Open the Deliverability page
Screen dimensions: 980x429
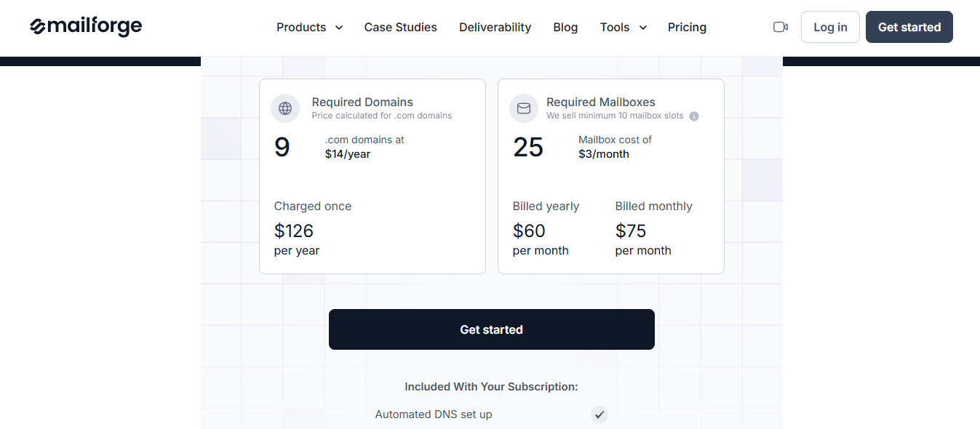[x=495, y=27]
